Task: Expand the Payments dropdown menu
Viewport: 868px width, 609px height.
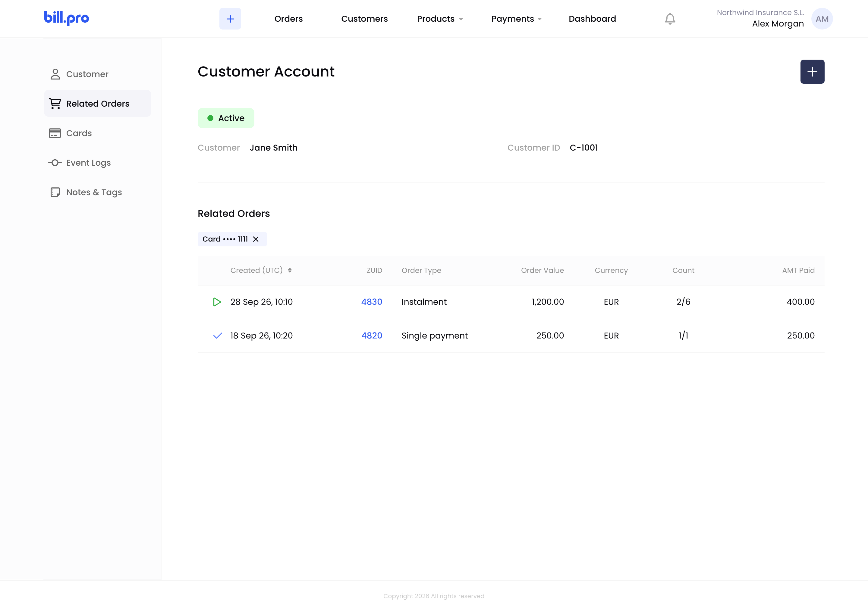Action: [x=516, y=19]
